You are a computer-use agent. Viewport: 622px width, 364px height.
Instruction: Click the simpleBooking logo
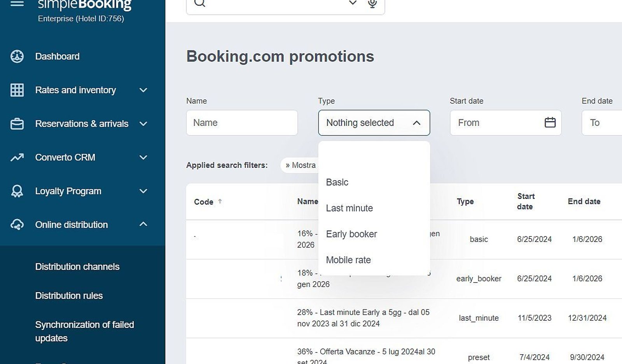point(84,5)
